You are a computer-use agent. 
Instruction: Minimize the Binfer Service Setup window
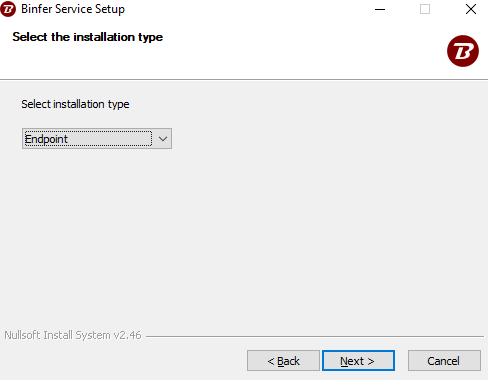[380, 9]
